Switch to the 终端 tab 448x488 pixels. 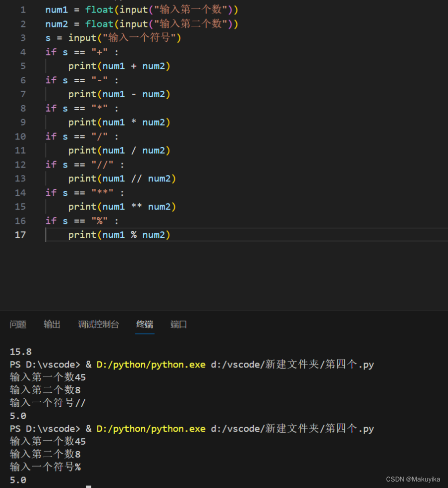[x=144, y=325]
